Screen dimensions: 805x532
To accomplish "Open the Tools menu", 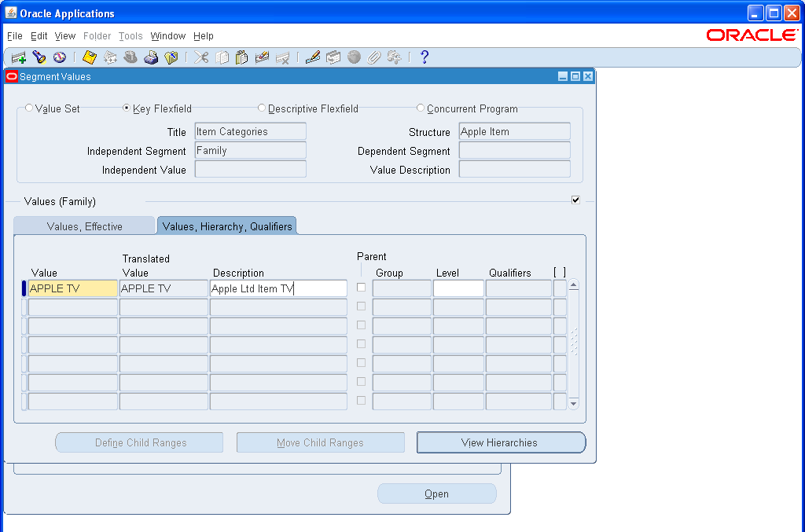I will pyautogui.click(x=130, y=36).
